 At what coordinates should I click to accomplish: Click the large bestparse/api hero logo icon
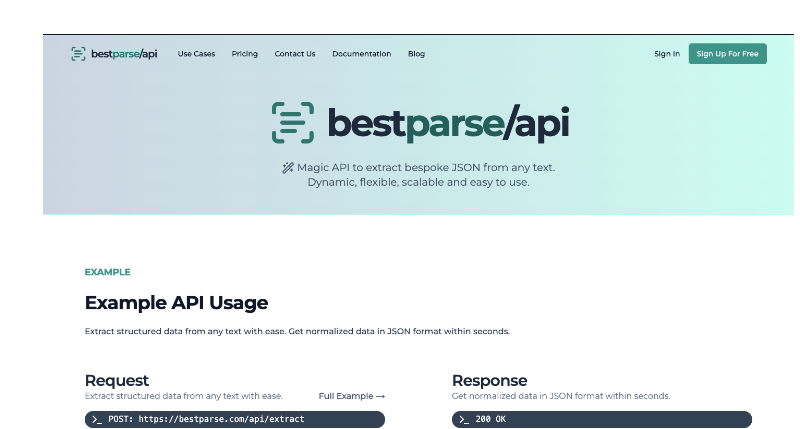[x=293, y=122]
